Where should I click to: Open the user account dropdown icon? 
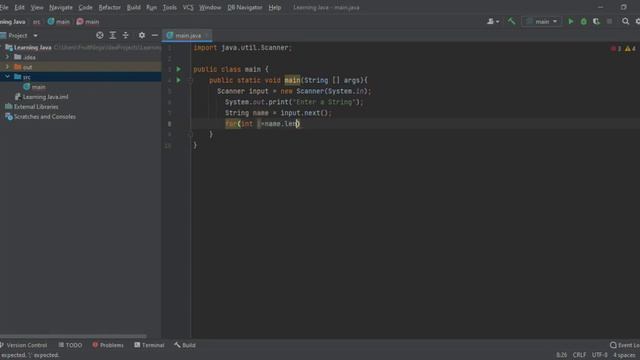point(493,21)
